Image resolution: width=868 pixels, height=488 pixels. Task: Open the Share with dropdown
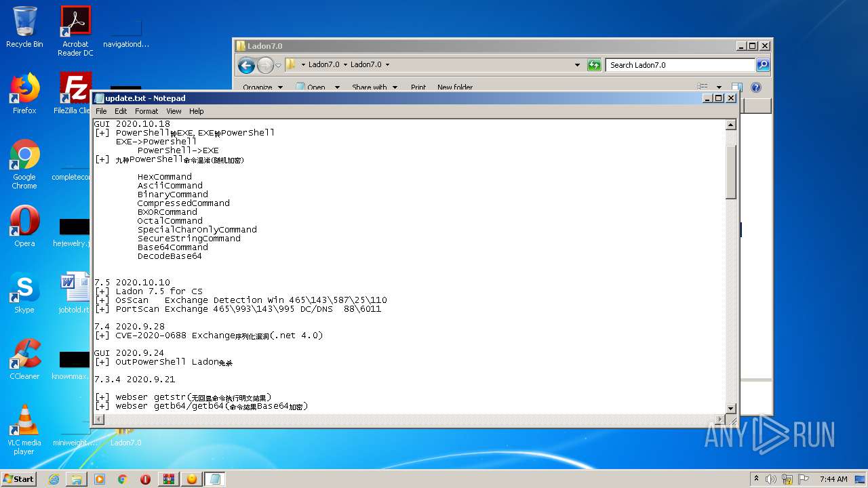374,87
